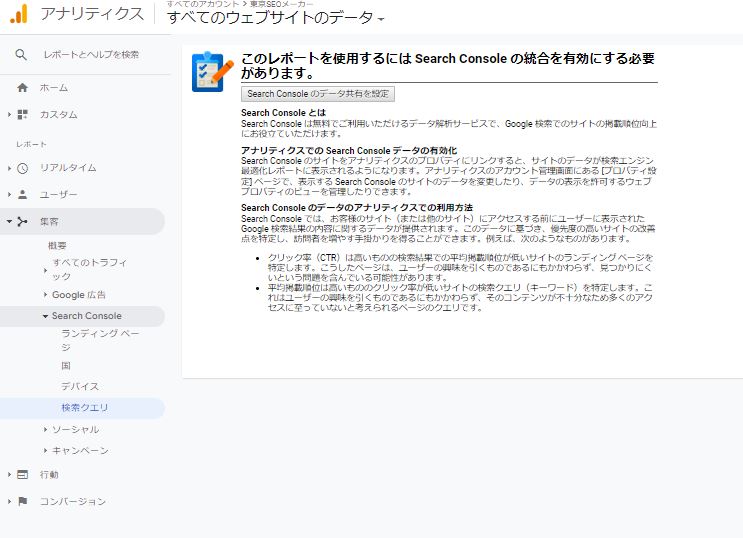
Task: Click the 行動 behavior window icon
Action: pos(22,474)
